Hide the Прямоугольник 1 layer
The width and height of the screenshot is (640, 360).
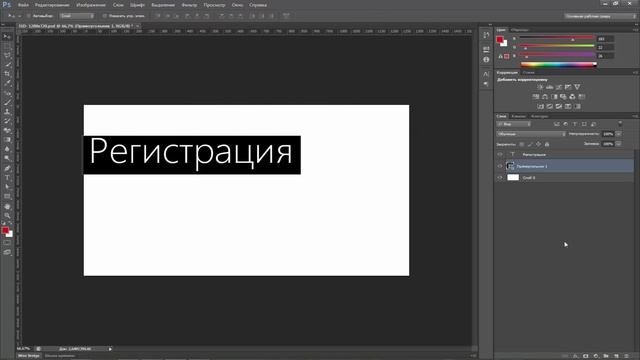(x=500, y=166)
